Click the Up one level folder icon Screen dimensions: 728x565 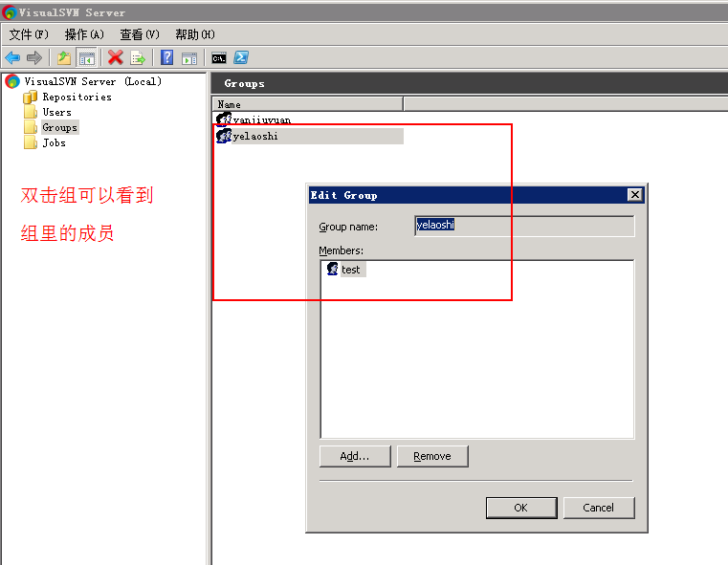(x=64, y=58)
